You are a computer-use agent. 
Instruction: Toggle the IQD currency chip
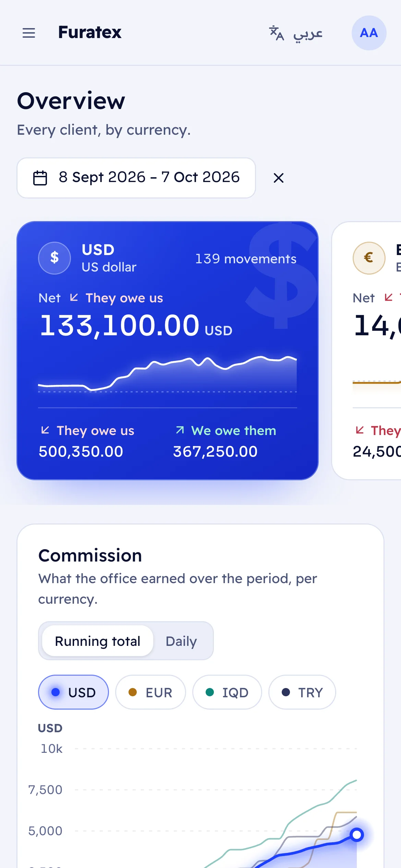pos(227,692)
